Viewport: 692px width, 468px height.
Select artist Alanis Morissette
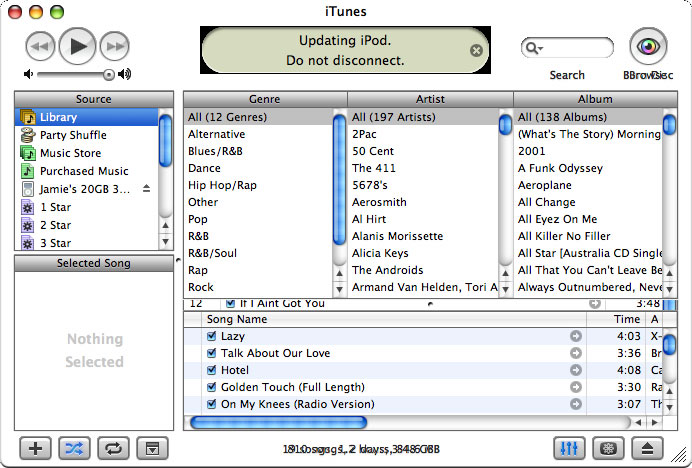(x=424, y=236)
